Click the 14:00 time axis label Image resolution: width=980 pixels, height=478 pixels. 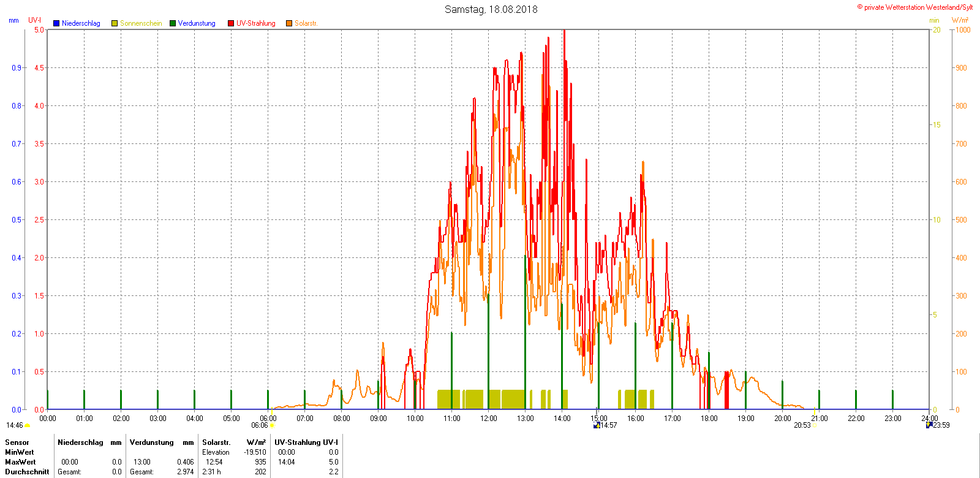562,419
